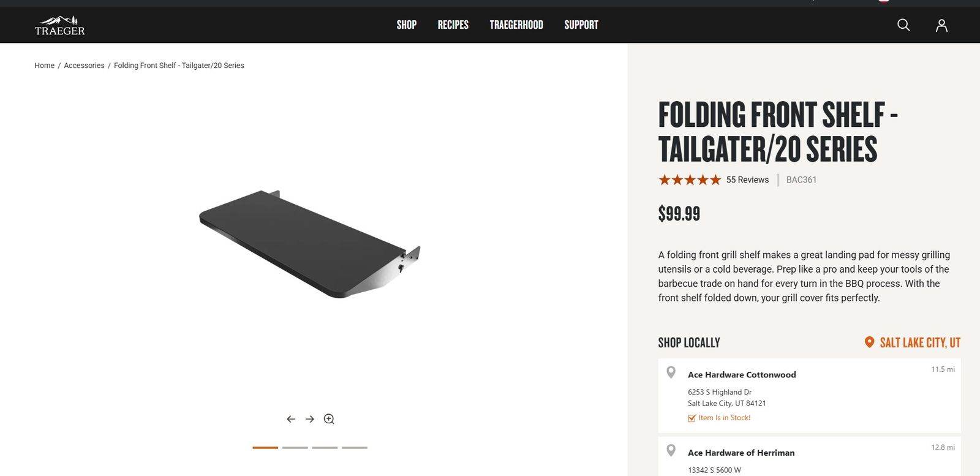Click the orange location pin icon
The height and width of the screenshot is (476, 980).
869,342
